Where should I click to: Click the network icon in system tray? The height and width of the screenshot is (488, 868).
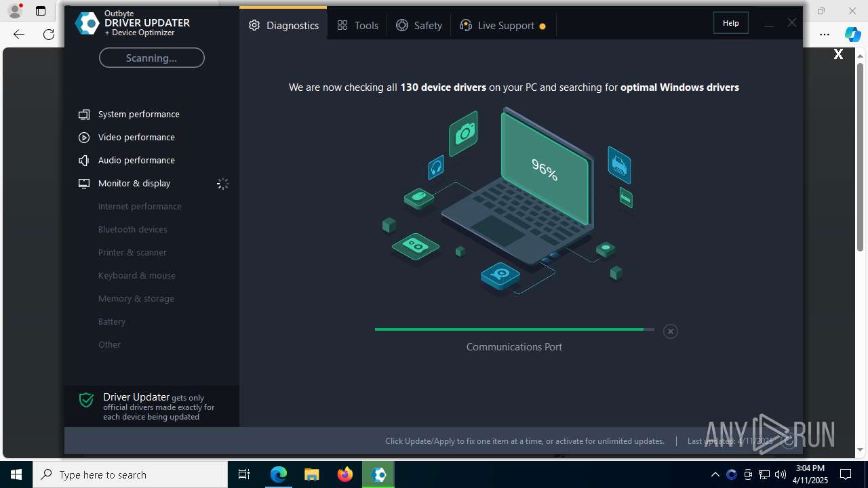click(x=764, y=474)
